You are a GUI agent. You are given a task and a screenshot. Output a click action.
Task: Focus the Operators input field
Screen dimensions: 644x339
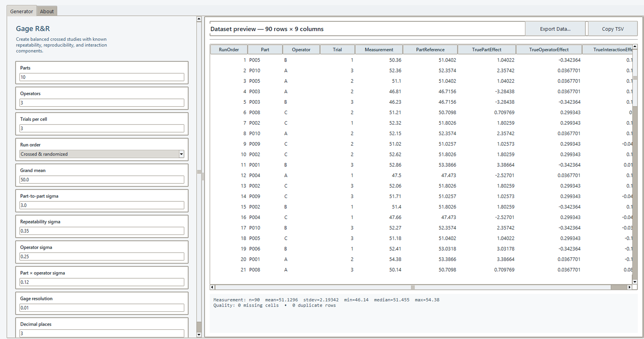pyautogui.click(x=102, y=103)
